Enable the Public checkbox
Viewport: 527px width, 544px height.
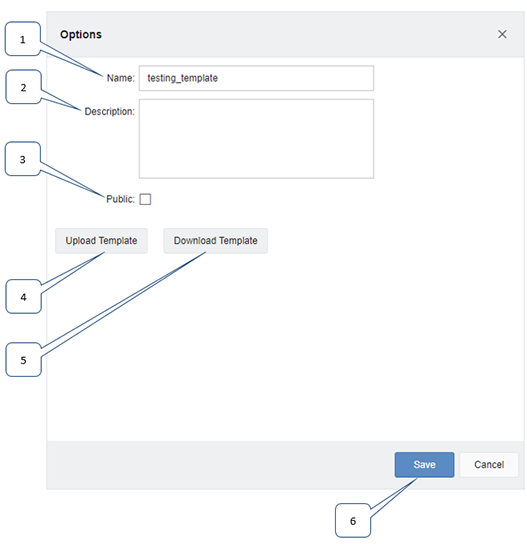point(145,199)
